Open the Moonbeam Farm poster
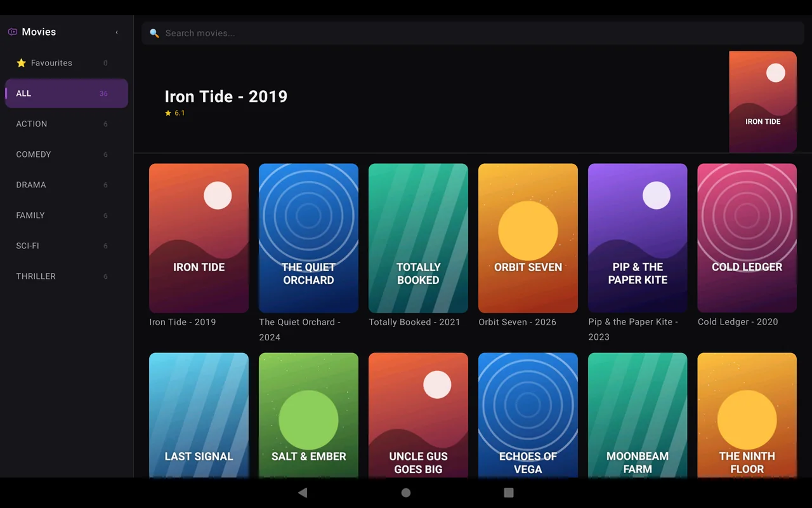This screenshot has height=508, width=812. tap(638, 415)
